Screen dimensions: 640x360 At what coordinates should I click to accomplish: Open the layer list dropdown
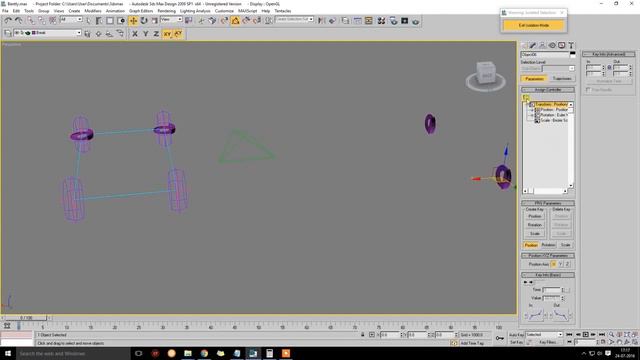click(x=47, y=33)
